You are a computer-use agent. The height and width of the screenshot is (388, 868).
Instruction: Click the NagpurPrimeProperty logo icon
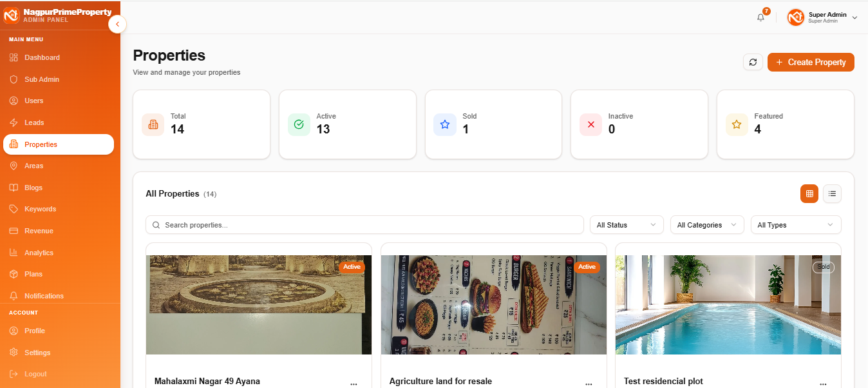pyautogui.click(x=12, y=15)
